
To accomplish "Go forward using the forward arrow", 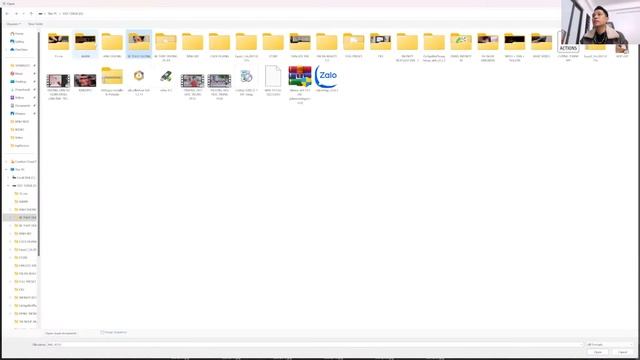I will (16, 13).
